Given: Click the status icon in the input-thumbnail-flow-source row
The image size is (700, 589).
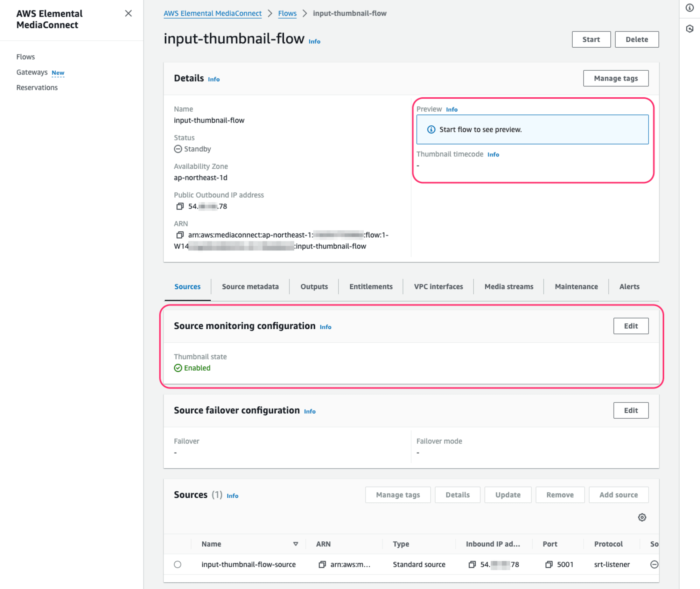Looking at the screenshot, I should pos(654,564).
